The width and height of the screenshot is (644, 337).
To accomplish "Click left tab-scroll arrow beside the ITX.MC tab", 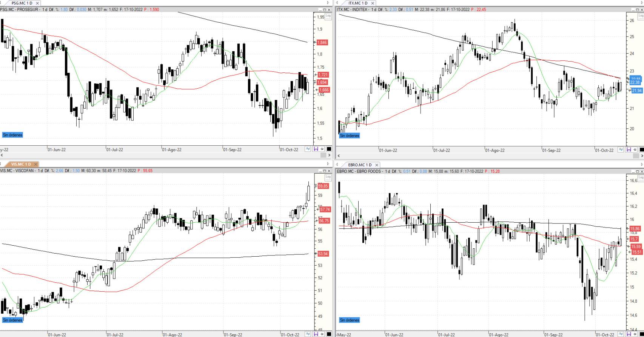I will [x=337, y=3].
